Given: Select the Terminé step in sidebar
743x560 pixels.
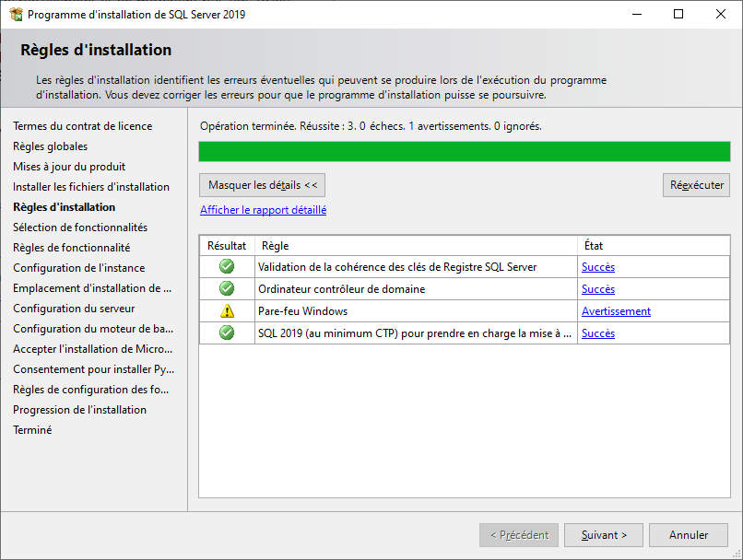Looking at the screenshot, I should click(x=32, y=430).
